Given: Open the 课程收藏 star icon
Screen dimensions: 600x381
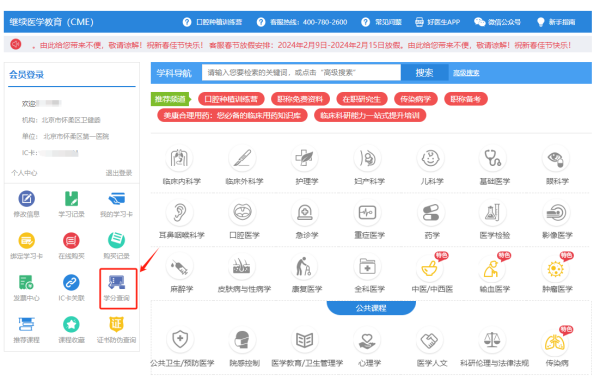Looking at the screenshot, I should pos(71,324).
